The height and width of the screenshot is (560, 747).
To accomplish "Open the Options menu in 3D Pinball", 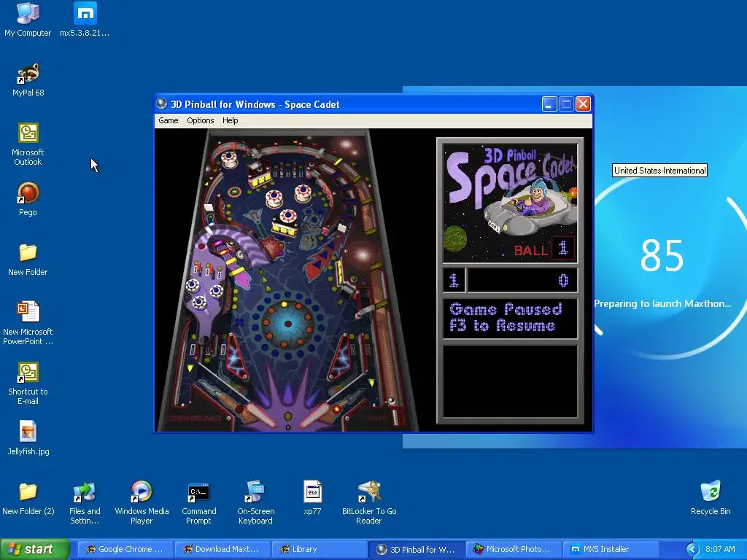I will pos(200,120).
